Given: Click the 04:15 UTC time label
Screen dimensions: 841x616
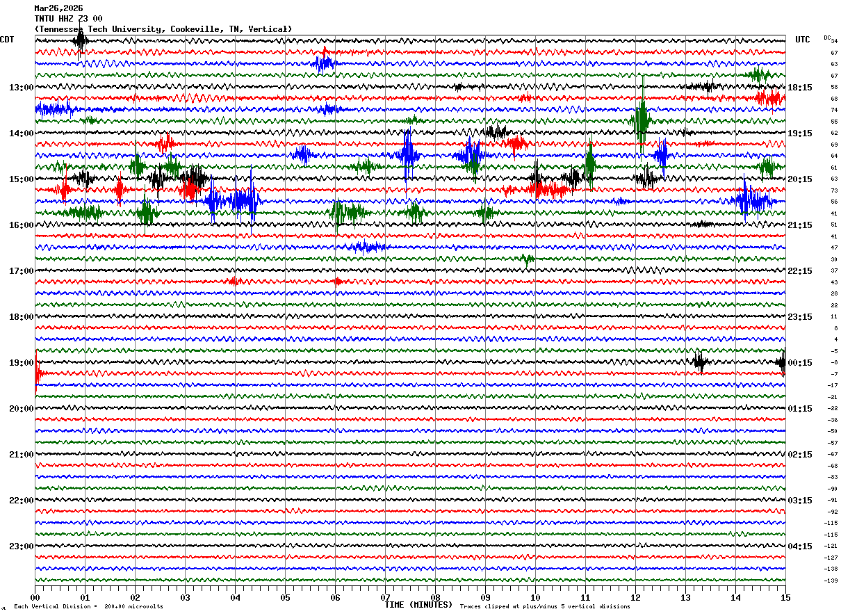Looking at the screenshot, I should (x=800, y=546).
